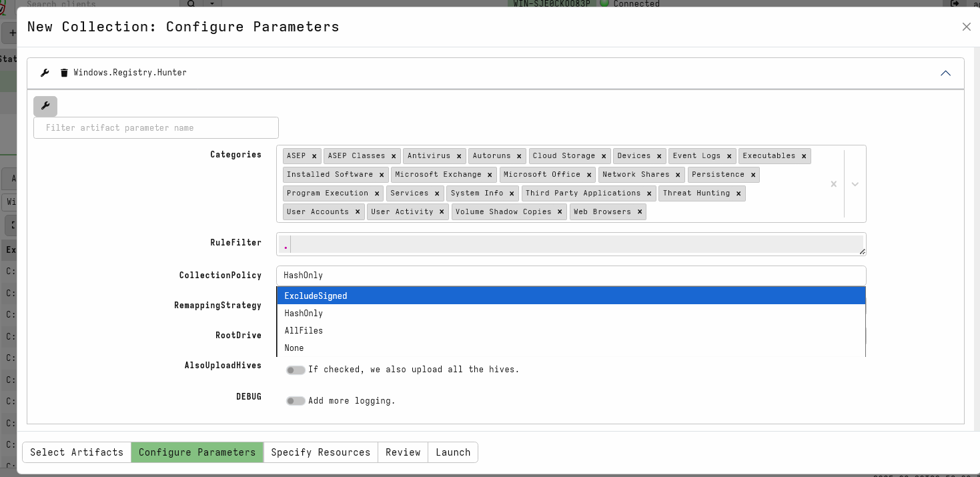Open the Categories dropdown arrow
The image size is (980, 477).
(x=855, y=184)
